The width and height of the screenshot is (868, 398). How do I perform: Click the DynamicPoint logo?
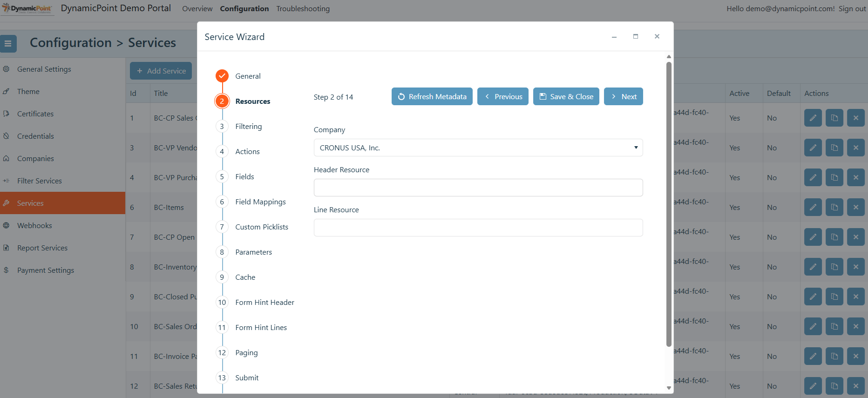(x=27, y=8)
